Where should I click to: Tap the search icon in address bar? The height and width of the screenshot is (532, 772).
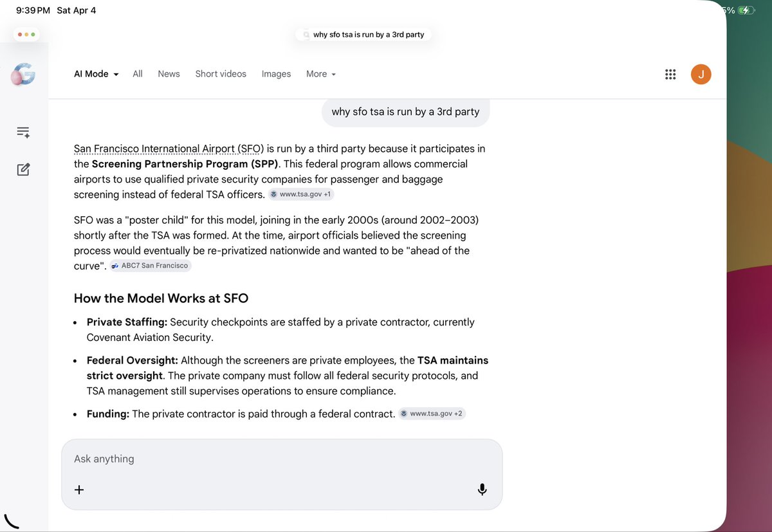306,35
